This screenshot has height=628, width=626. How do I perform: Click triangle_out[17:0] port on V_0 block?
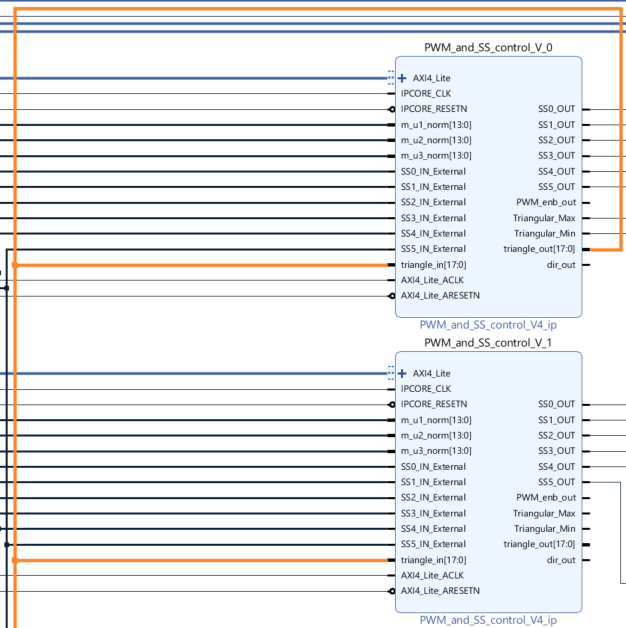tap(539, 249)
